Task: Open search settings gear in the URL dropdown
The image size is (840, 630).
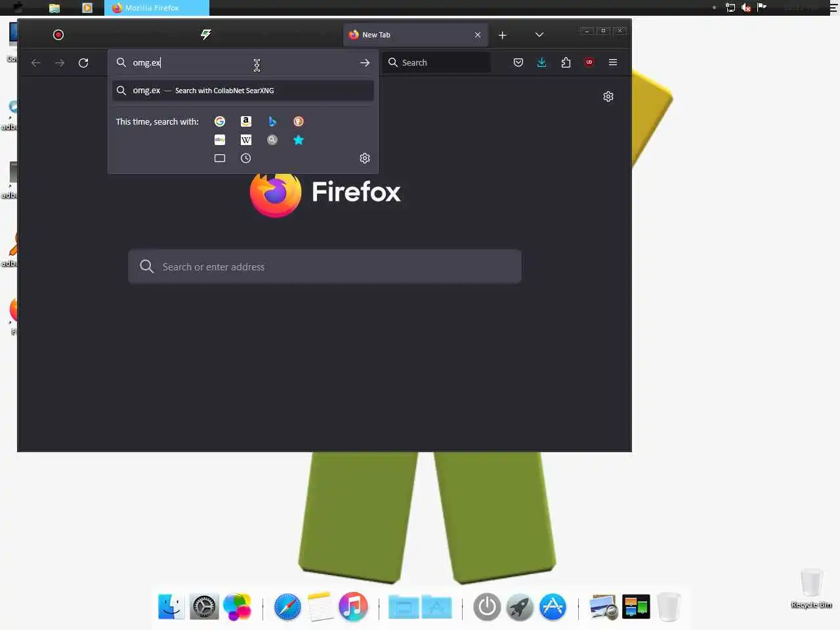Action: click(x=365, y=158)
